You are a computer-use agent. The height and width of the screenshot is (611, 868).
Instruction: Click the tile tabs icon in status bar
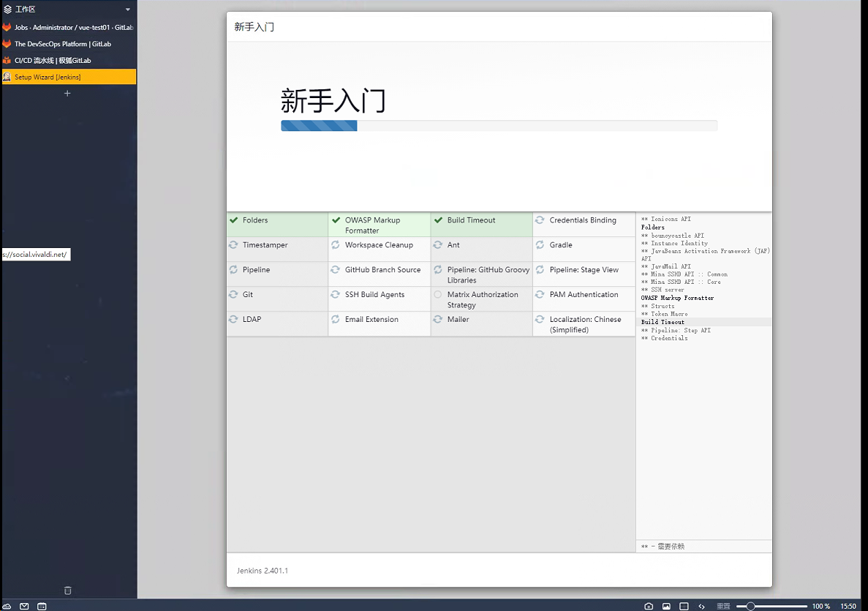[x=684, y=606]
